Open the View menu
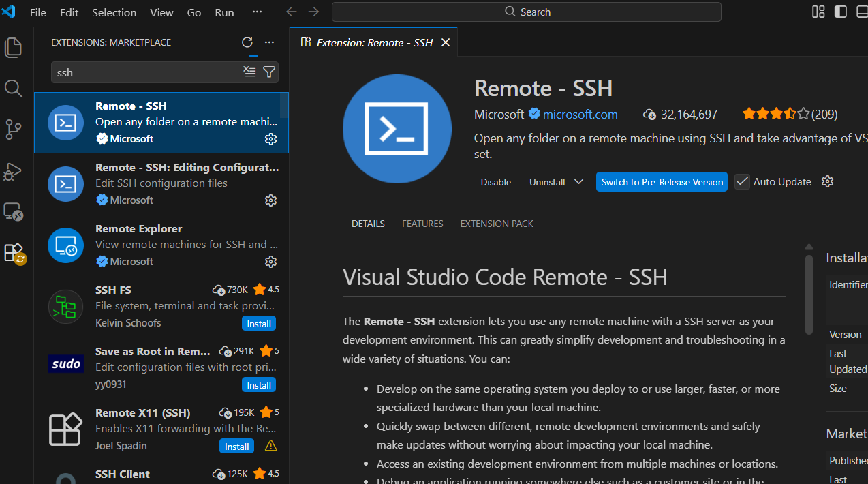The width and height of the screenshot is (868, 484). (x=161, y=12)
